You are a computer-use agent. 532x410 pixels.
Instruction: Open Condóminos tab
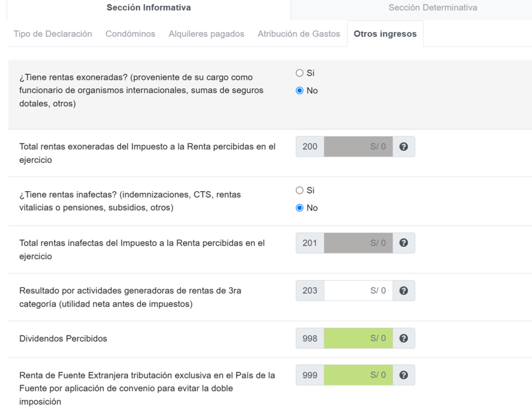tap(130, 34)
